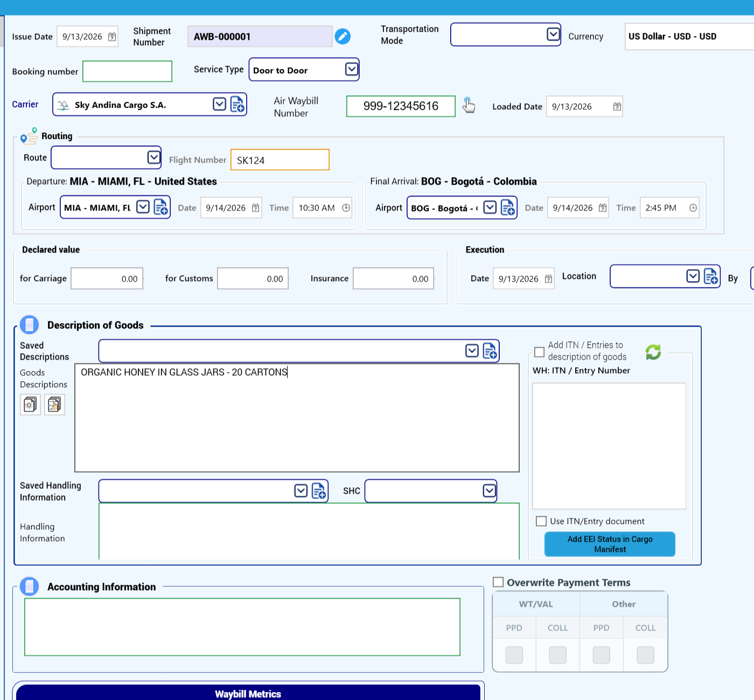Add a new departure airport record

coord(161,207)
